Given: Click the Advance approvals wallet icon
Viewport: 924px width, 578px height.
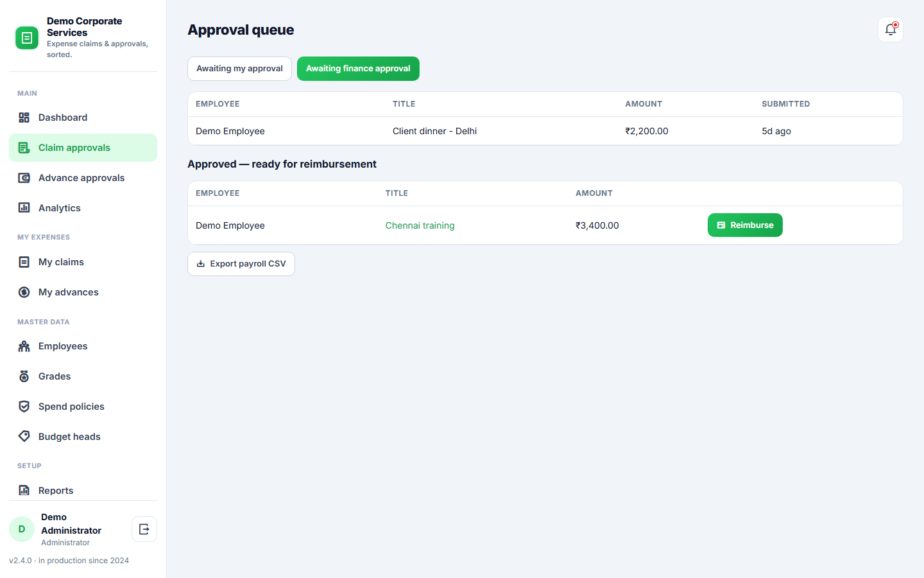Looking at the screenshot, I should click(24, 178).
